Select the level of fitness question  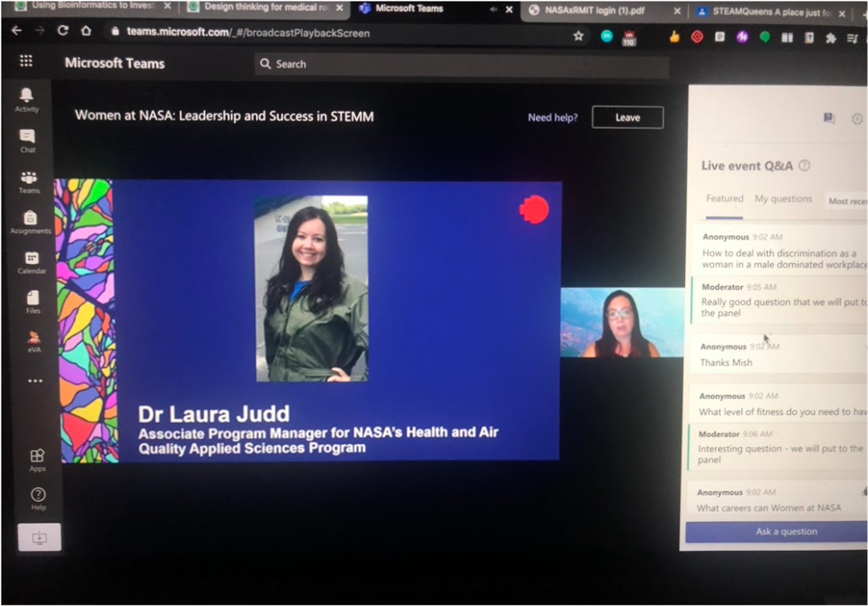pyautogui.click(x=778, y=404)
